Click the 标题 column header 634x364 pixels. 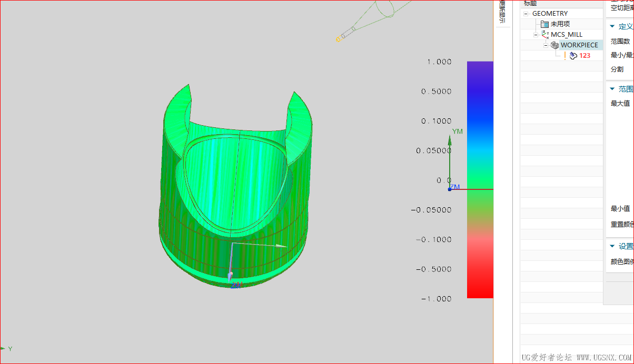pos(530,3)
